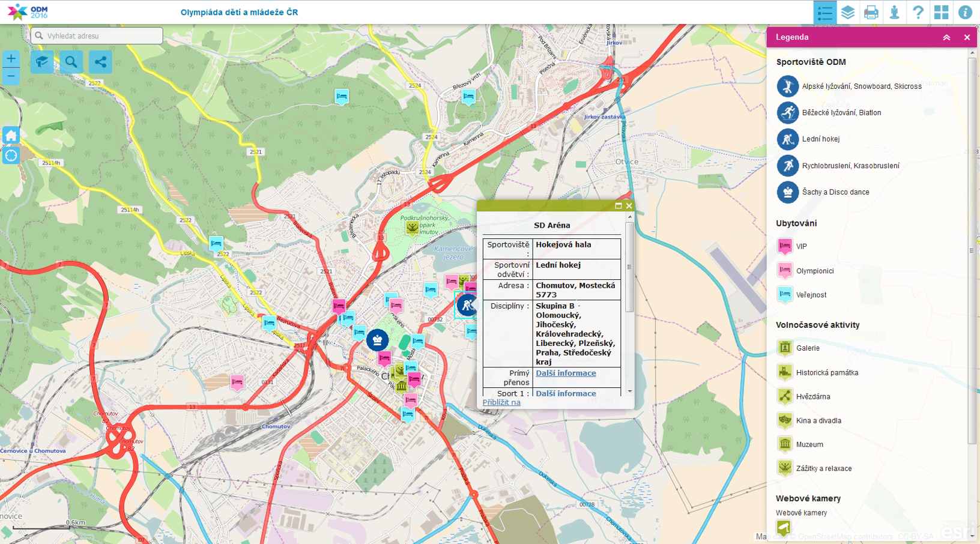
Task: Click relaxation marker in Podkrušnohorský park
Action: (412, 228)
